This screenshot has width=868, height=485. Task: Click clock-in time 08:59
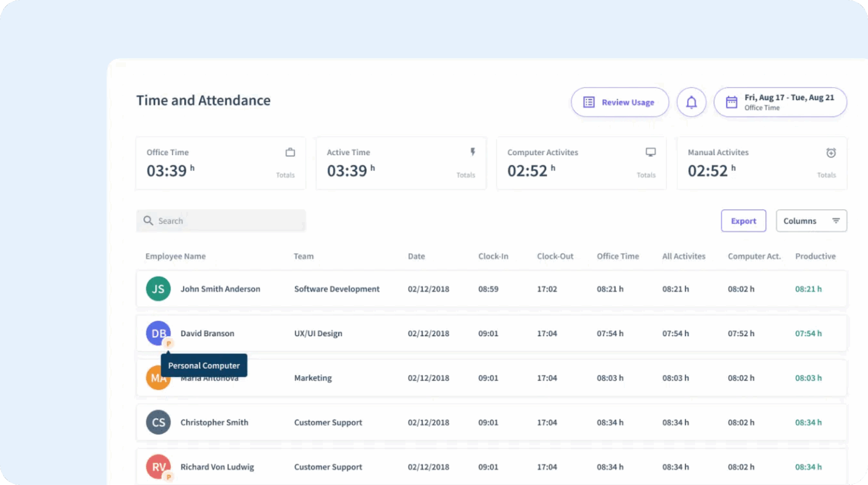tap(488, 289)
